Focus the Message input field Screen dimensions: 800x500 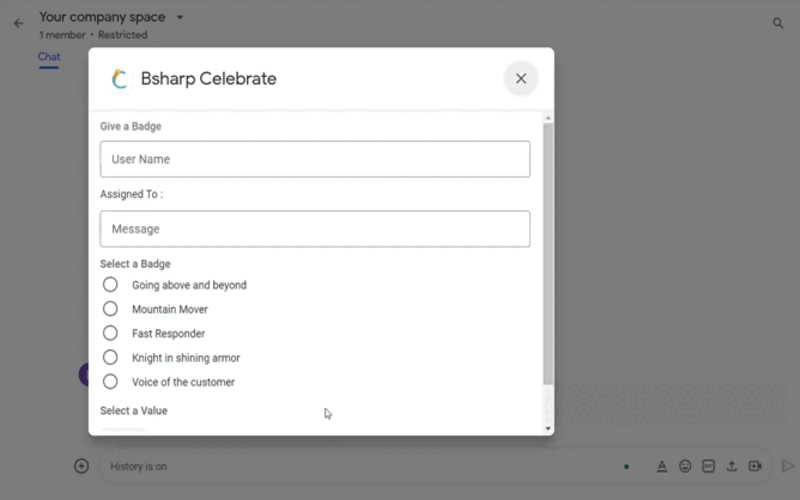[x=315, y=229]
